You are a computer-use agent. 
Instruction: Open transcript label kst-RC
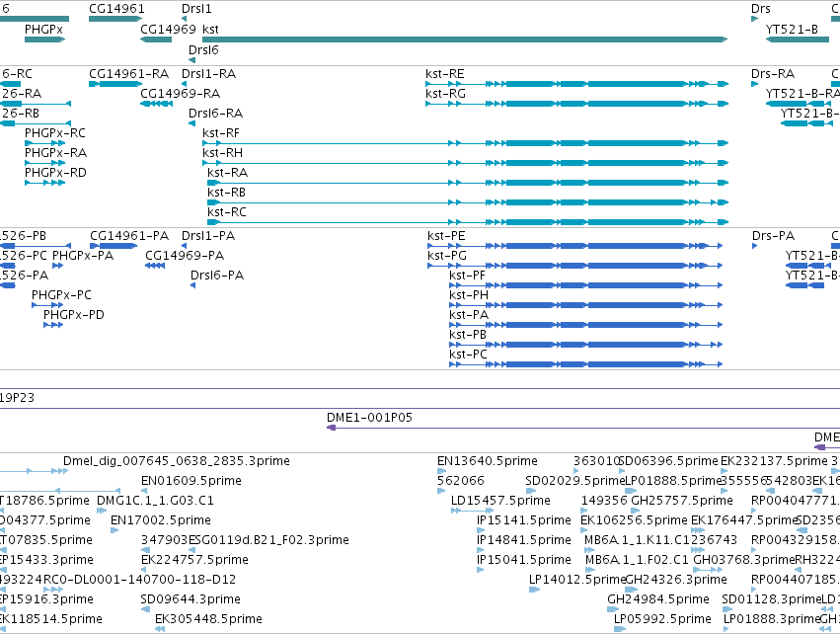(227, 212)
